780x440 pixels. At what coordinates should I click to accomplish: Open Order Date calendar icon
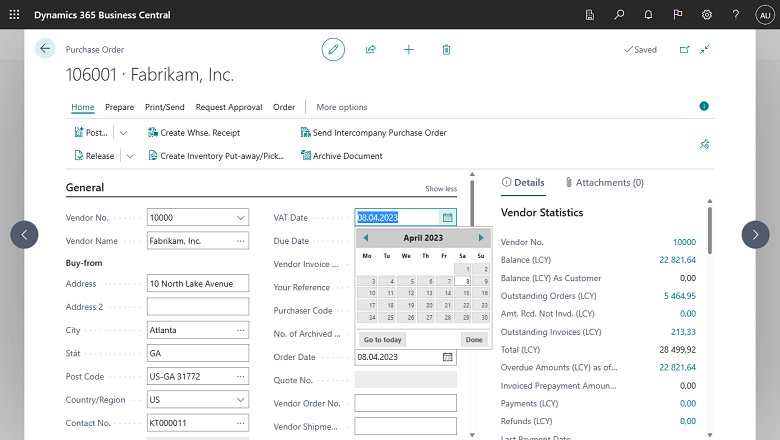click(x=447, y=357)
